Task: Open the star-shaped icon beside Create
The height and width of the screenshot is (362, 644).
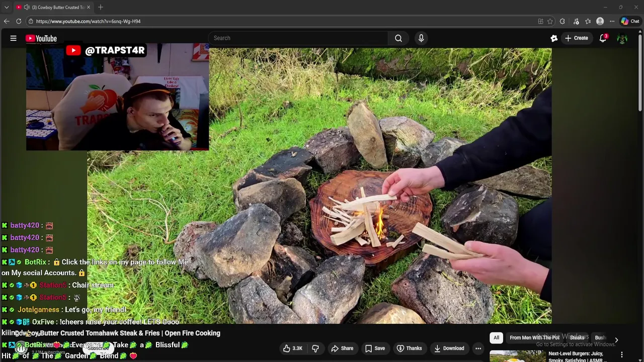Action: tap(554, 38)
